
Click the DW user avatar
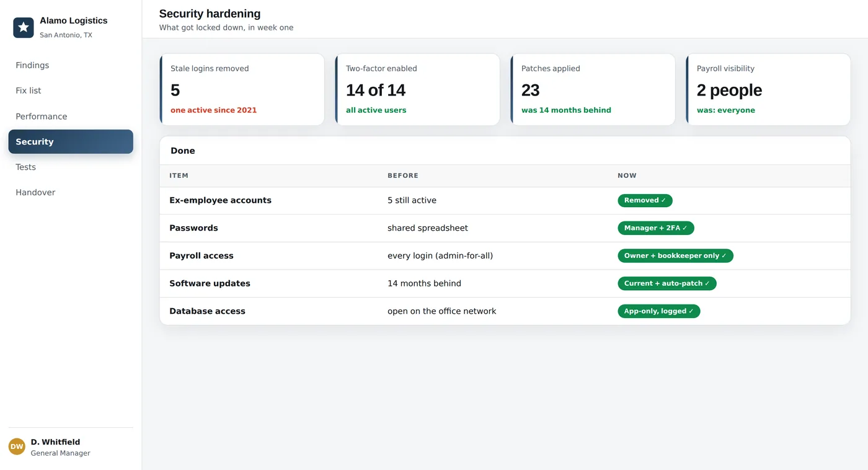[x=17, y=446]
